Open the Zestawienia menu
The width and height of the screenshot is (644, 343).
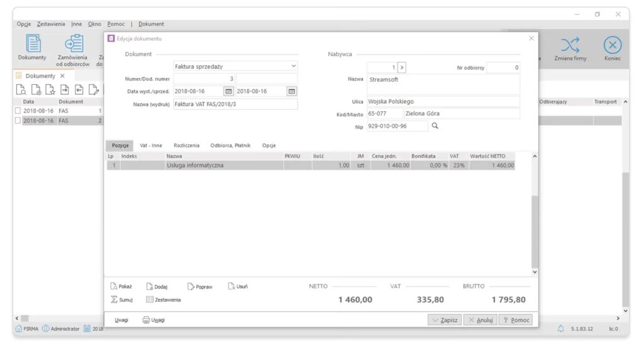tap(51, 24)
